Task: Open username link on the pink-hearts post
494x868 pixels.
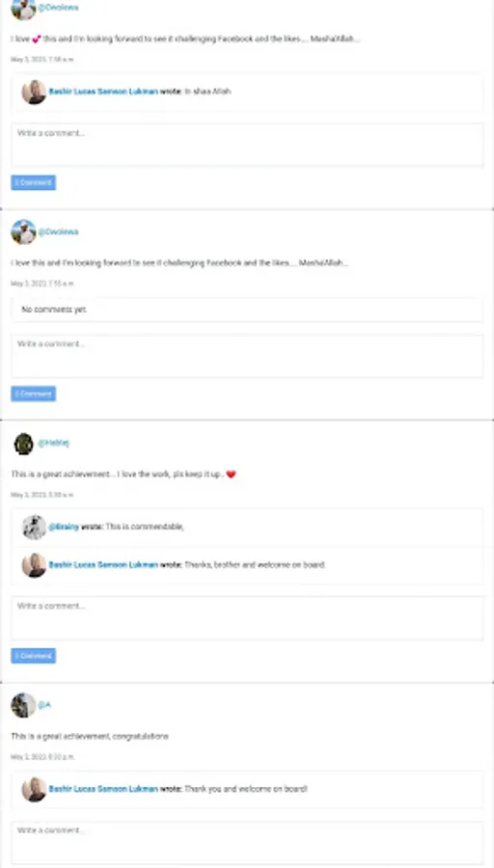Action: [x=58, y=8]
